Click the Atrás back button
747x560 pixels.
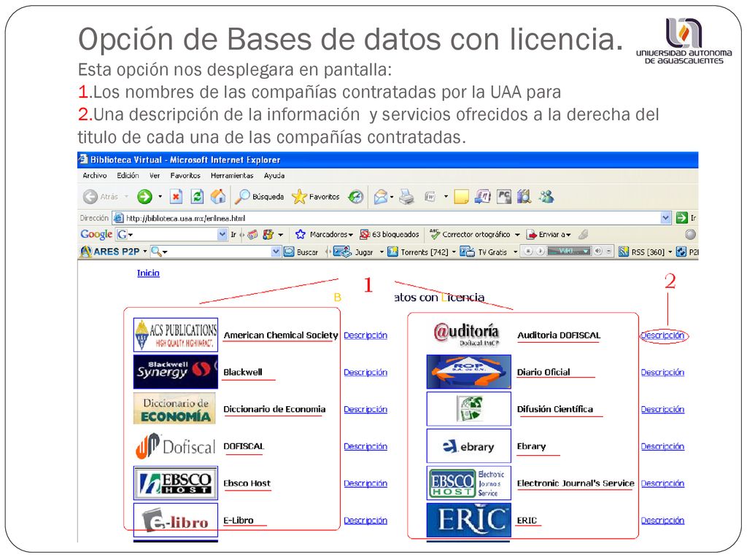(x=101, y=196)
